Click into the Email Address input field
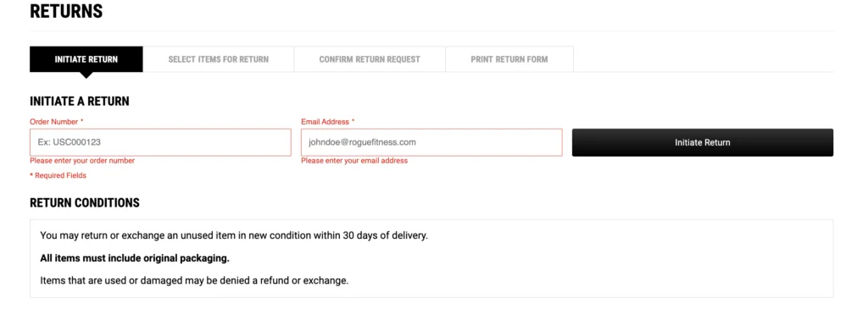Viewport: 868px width, 309px height. [431, 142]
